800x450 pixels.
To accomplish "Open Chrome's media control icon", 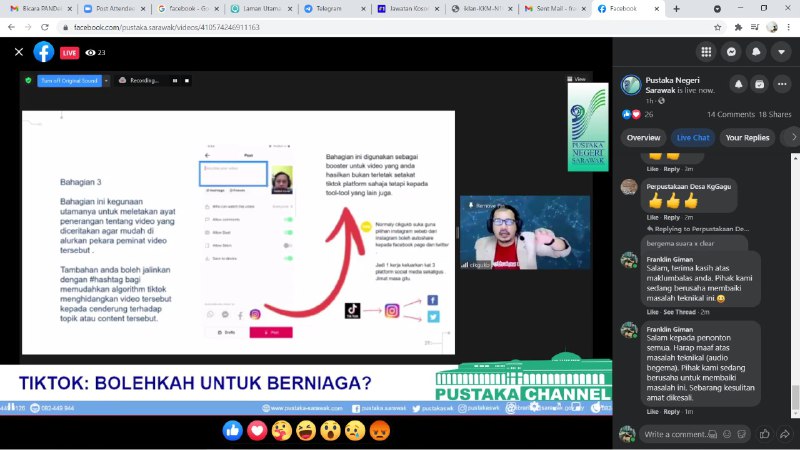I will [755, 27].
